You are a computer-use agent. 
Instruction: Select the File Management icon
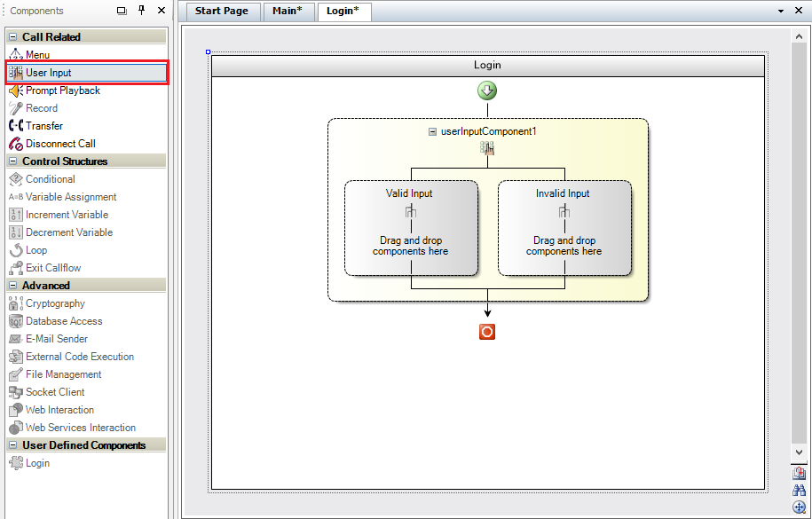click(16, 374)
